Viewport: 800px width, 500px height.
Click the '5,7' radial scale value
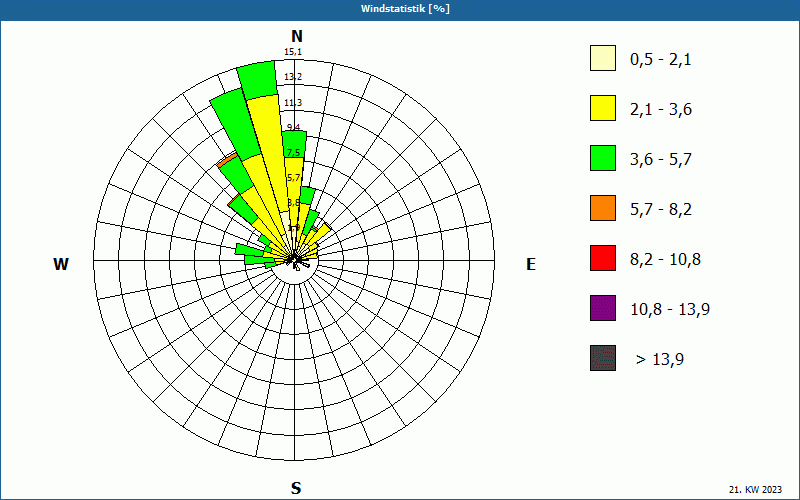[294, 178]
